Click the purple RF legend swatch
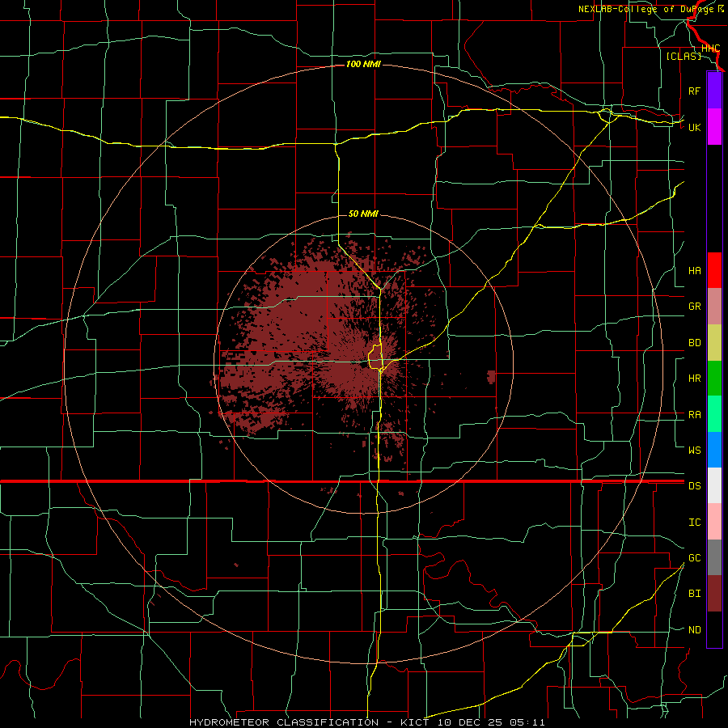Image resolution: width=728 pixels, height=728 pixels. pos(714,90)
